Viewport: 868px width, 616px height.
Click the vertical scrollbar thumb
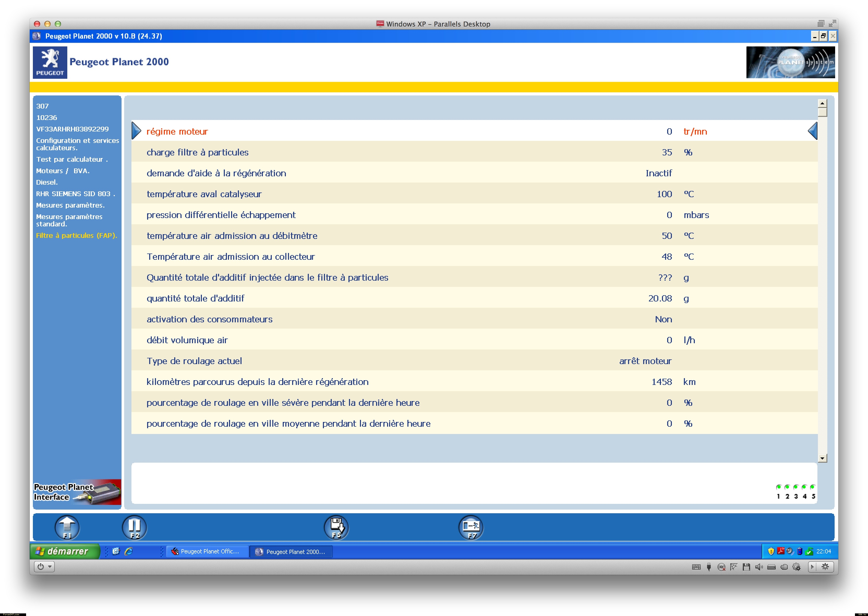pos(822,113)
